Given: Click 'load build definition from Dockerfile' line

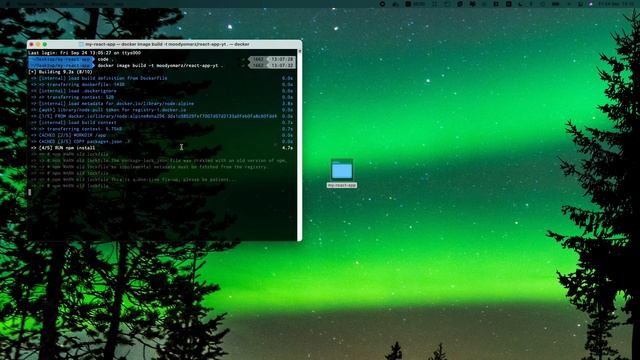Looking at the screenshot, I should pos(99,78).
